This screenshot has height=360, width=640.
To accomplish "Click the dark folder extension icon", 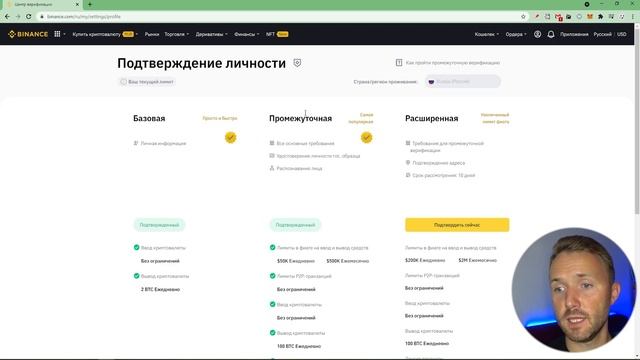I will click(569, 17).
